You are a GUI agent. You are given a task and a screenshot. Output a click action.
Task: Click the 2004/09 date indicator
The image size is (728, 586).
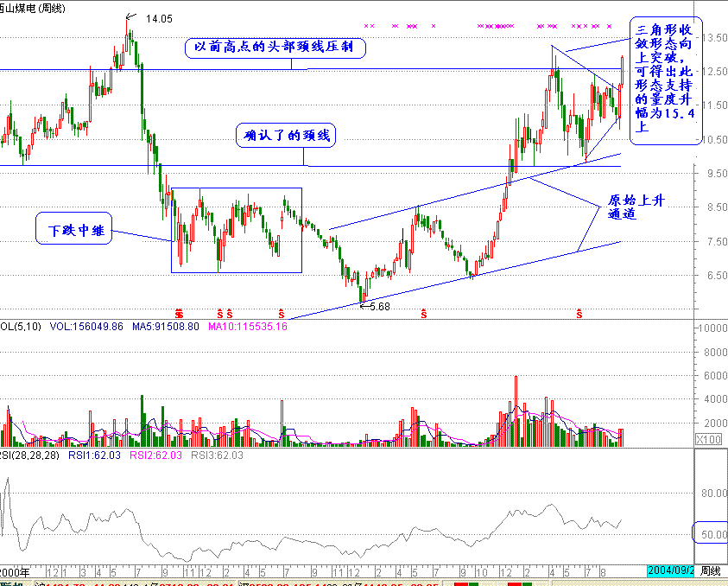672,571
